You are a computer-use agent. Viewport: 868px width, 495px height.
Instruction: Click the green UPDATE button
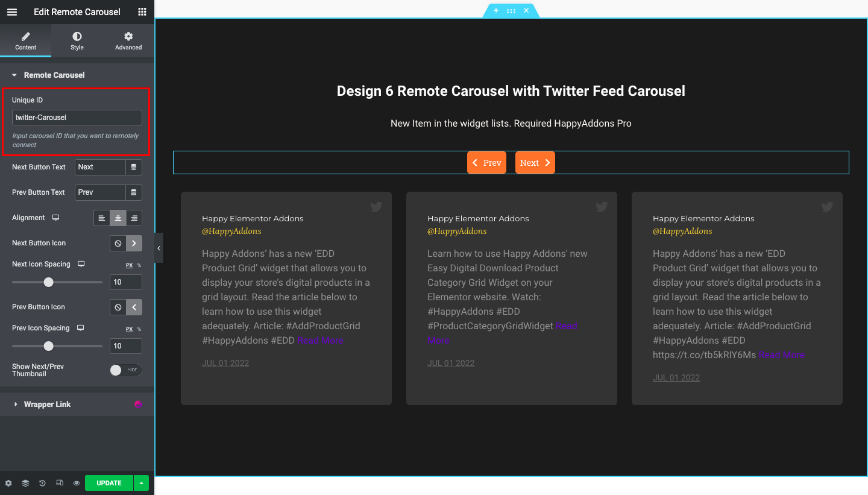(108, 483)
